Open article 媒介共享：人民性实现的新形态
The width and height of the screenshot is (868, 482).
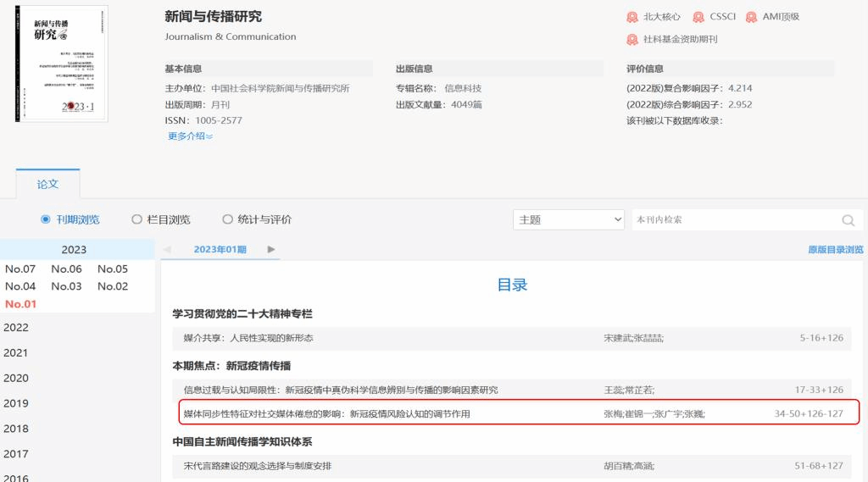[248, 338]
